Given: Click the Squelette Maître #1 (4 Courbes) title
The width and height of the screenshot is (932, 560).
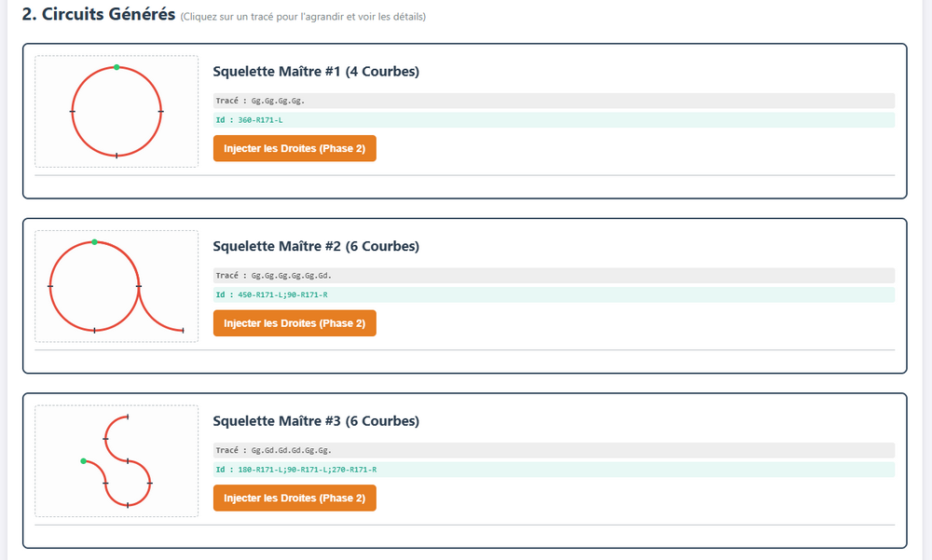Looking at the screenshot, I should [x=316, y=72].
